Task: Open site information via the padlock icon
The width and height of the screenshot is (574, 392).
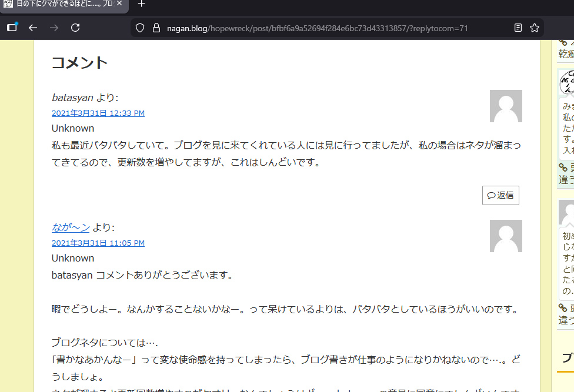Action: coord(155,28)
